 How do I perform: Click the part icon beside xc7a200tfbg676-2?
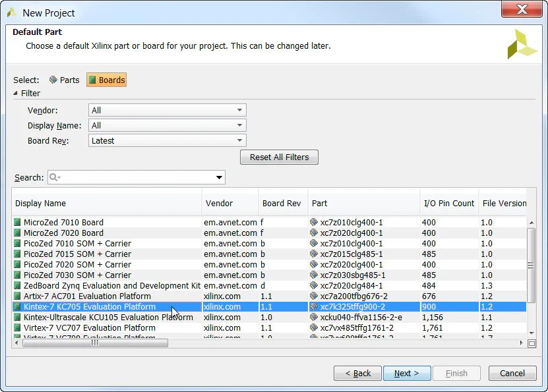(315, 296)
